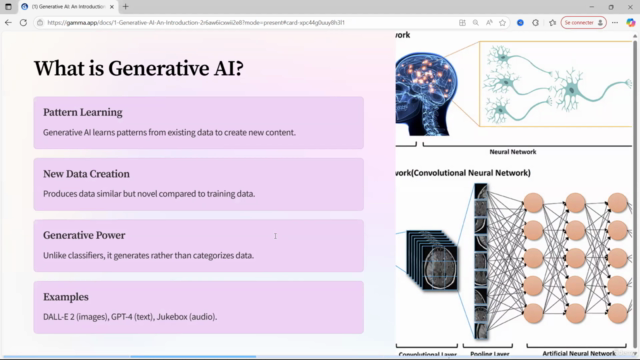This screenshot has width=640, height=360.
Task: Select the Pattern Learning card
Action: pos(198,122)
